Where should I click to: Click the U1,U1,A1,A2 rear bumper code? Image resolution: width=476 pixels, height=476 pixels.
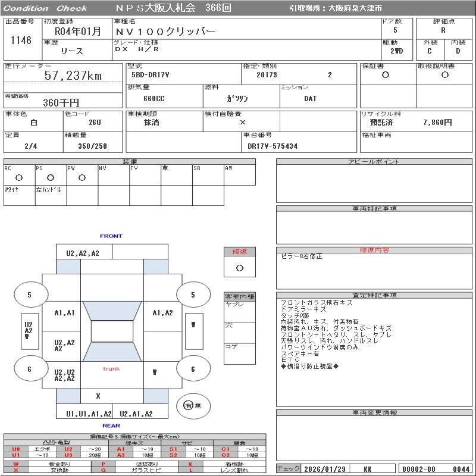point(89,414)
